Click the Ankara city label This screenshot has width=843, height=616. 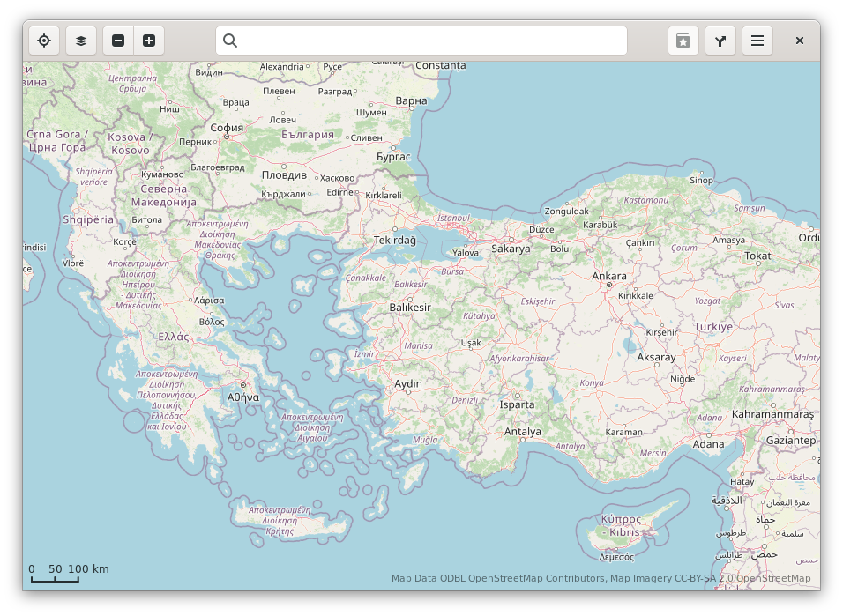tap(609, 276)
